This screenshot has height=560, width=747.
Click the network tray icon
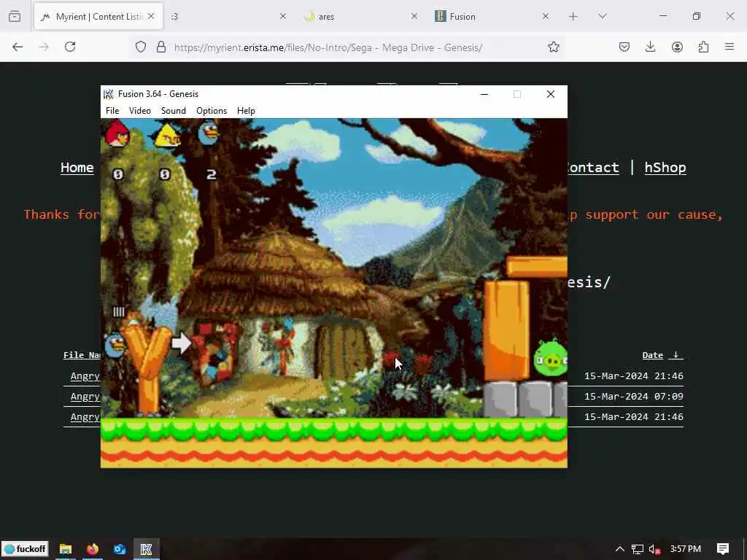(x=638, y=549)
